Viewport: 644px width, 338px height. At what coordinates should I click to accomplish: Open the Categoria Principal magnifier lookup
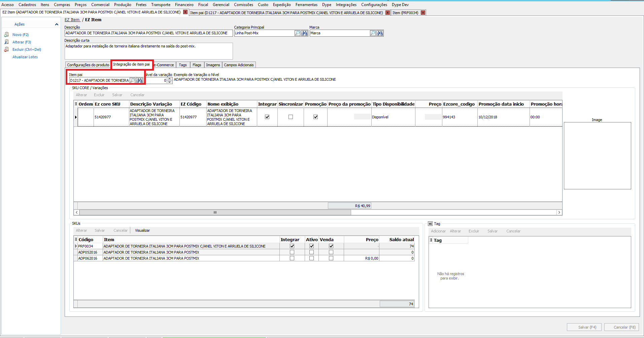click(297, 33)
